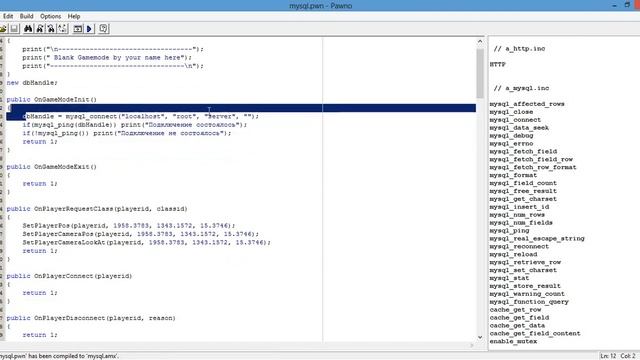Click the 'public OnPlayerRequestClass' code line
The height and width of the screenshot is (360, 640).
click(x=97, y=209)
